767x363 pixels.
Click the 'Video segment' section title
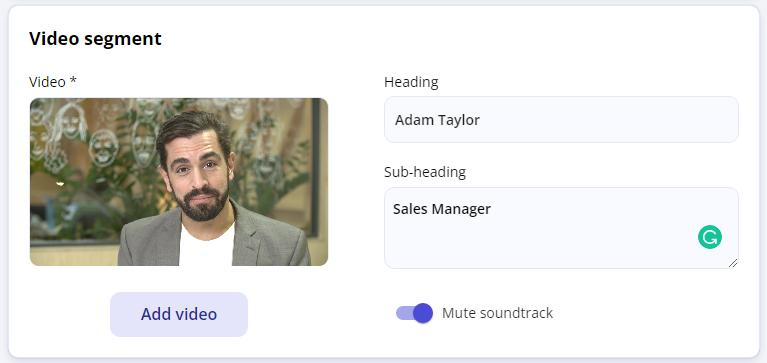[x=95, y=39]
